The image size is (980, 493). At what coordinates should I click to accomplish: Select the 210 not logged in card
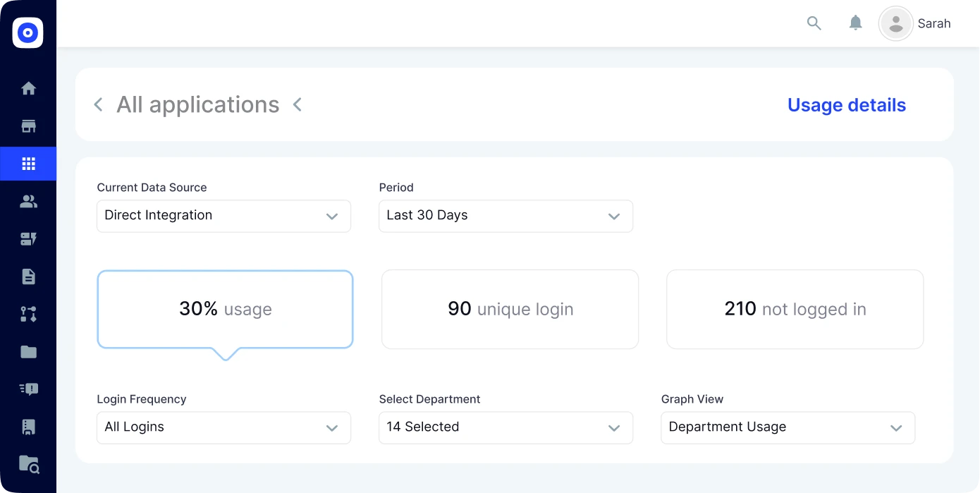(795, 309)
